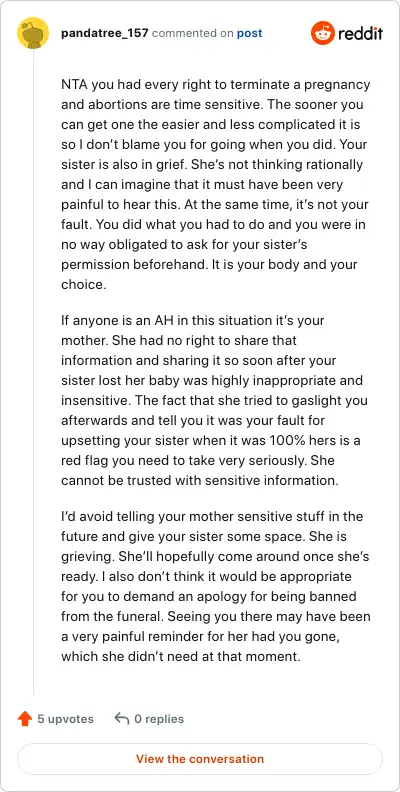
Task: Open the pandatree_157 user profile link
Action: click(x=105, y=33)
